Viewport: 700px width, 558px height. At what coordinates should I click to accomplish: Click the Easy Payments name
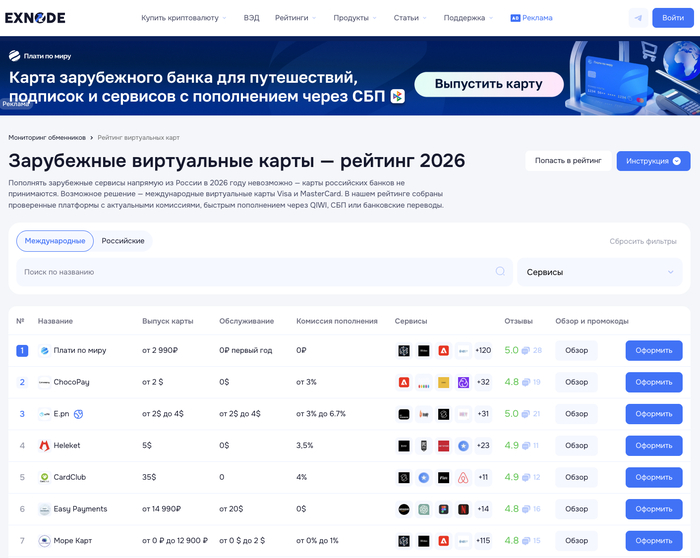(80, 509)
